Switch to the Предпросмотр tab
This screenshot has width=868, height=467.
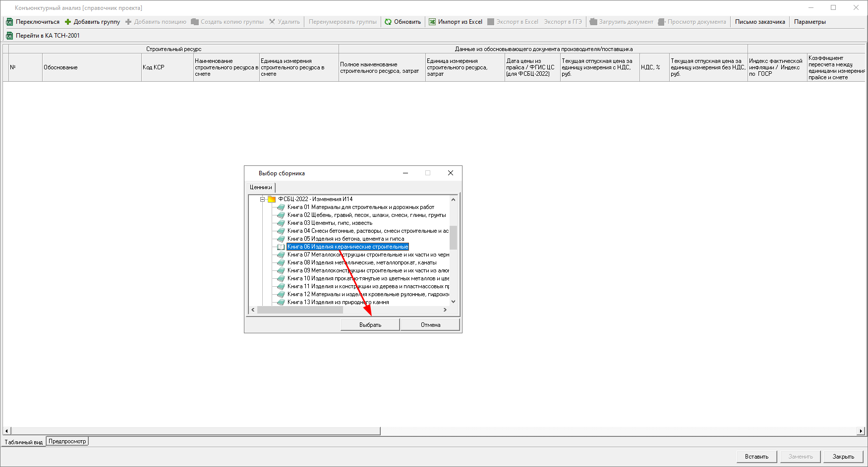pos(67,441)
